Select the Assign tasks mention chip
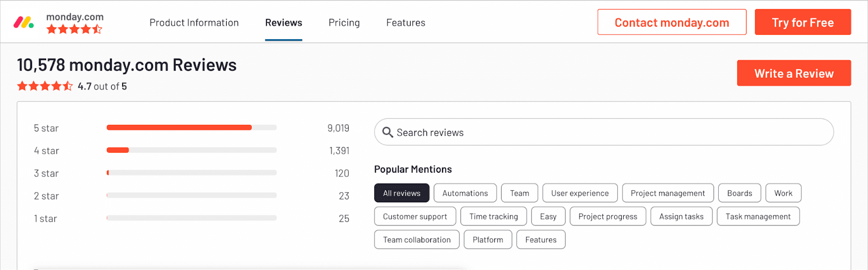The width and height of the screenshot is (868, 270). point(681,216)
